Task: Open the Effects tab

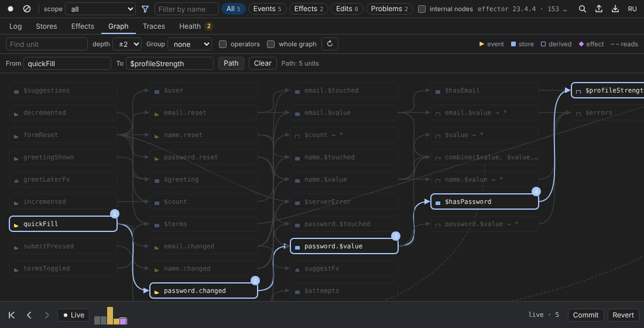Action: (x=83, y=26)
